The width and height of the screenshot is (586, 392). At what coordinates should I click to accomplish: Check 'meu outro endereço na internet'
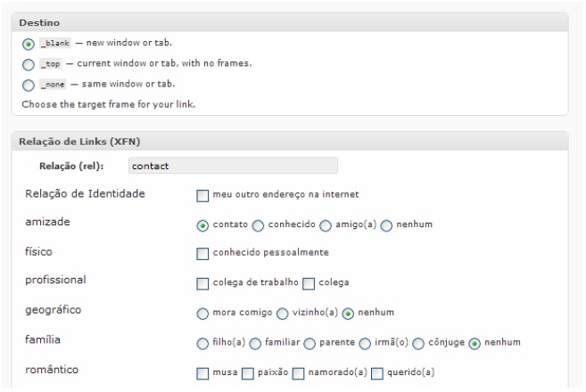click(202, 196)
